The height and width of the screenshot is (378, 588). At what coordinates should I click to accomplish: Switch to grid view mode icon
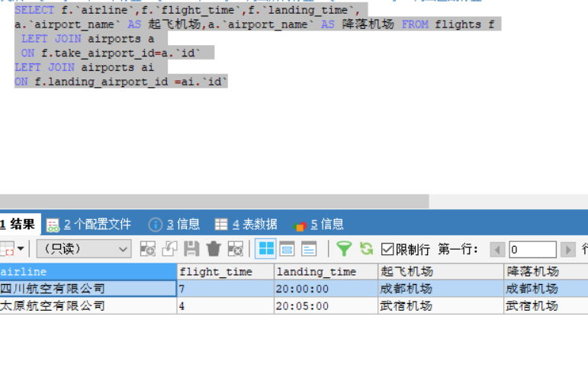[x=266, y=248]
